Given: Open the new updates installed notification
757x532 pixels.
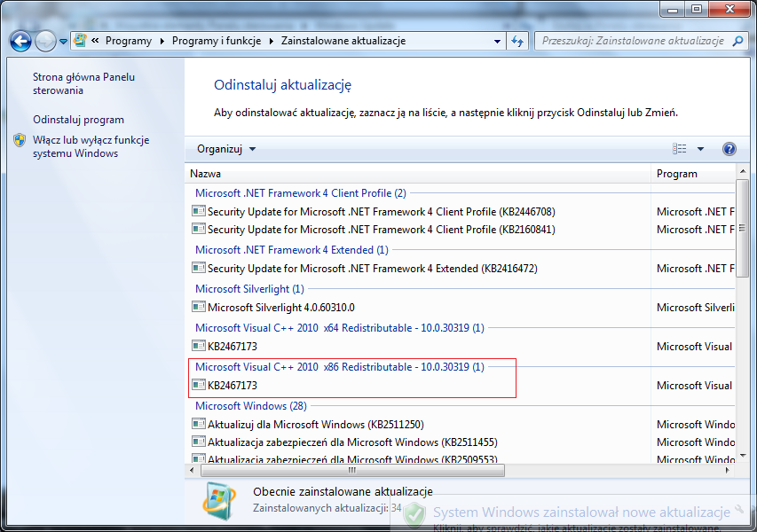Looking at the screenshot, I should tap(581, 512).
